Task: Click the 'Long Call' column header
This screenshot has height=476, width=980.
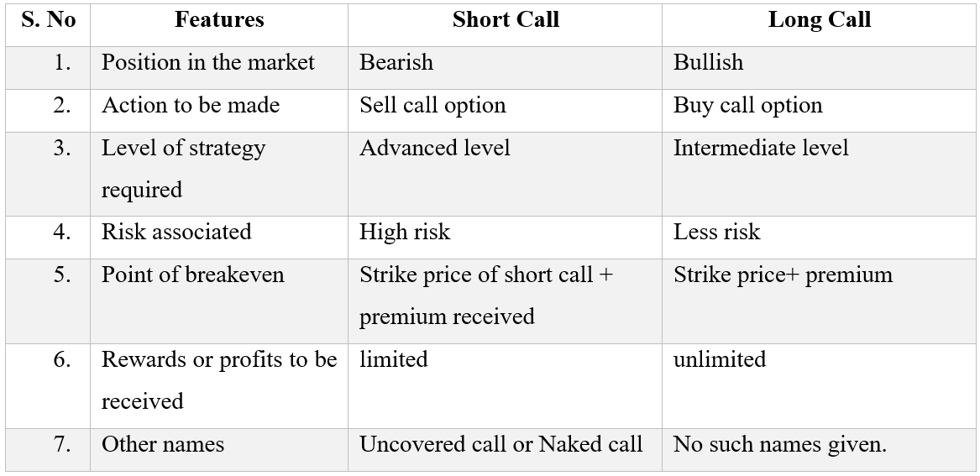Action: pos(819,20)
